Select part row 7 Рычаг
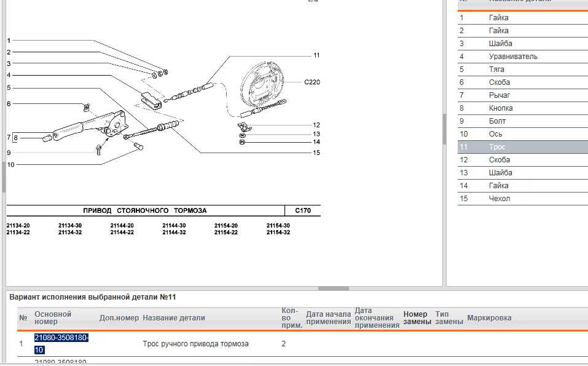The height and width of the screenshot is (366, 588). [523, 95]
